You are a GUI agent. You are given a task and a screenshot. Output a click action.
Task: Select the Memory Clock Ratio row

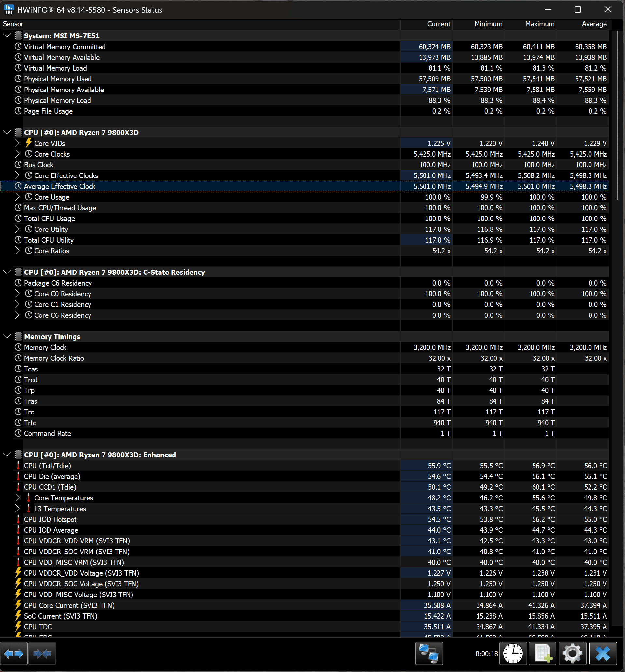point(305,358)
